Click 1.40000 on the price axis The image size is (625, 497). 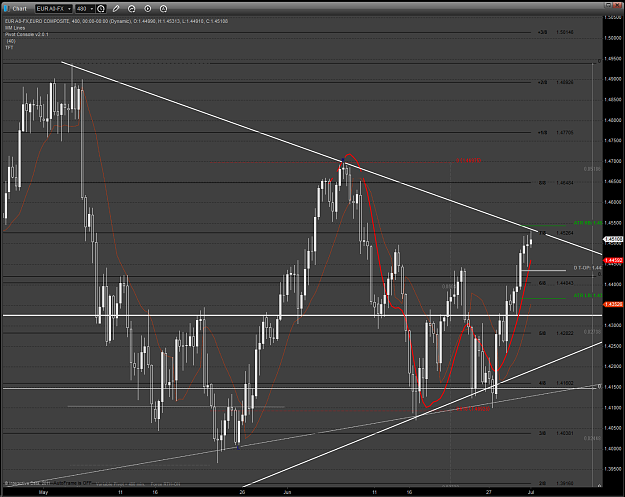(613, 448)
